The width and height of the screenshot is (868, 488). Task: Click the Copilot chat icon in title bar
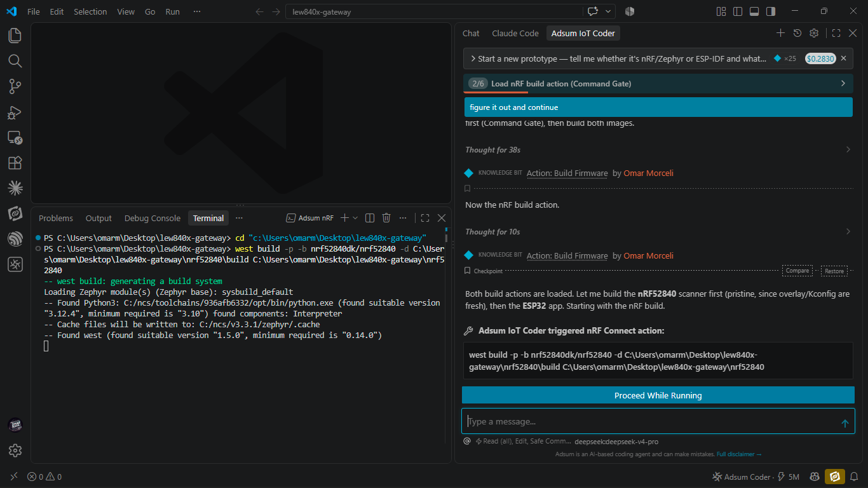click(x=593, y=11)
